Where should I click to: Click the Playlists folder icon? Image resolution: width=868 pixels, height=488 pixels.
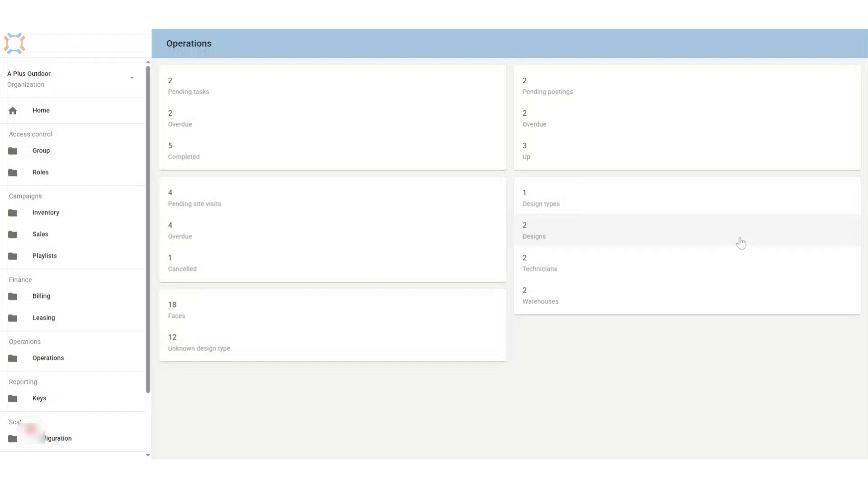13,256
